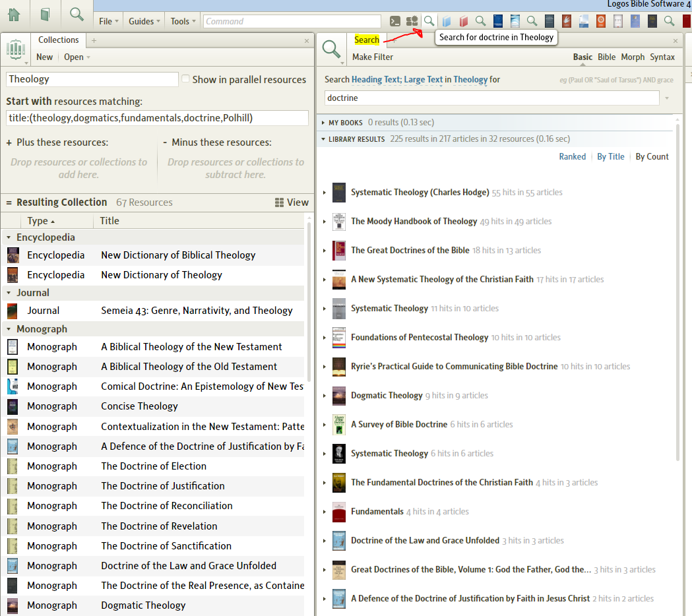Click the Command prompt toolbar icon

[395, 21]
